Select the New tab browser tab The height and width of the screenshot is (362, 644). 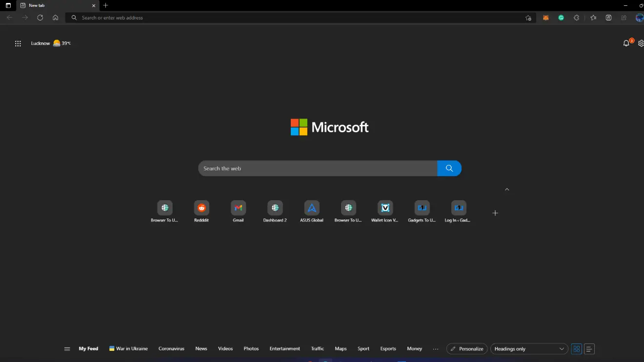[58, 5]
